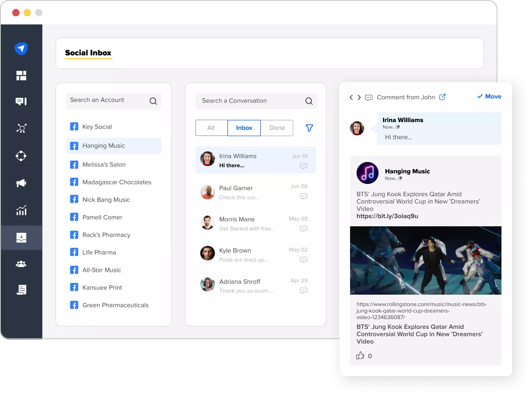Click the Move button
The height and width of the screenshot is (396, 532).
pyautogui.click(x=489, y=96)
